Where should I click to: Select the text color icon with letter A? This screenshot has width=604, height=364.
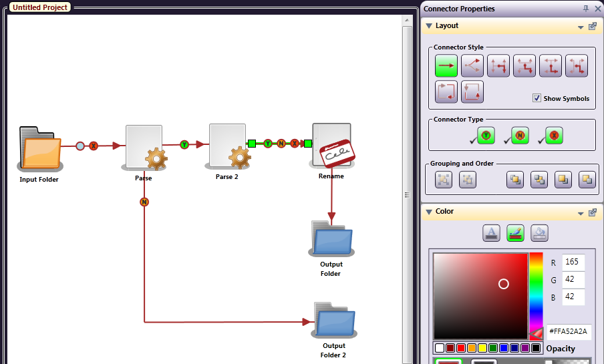click(x=491, y=233)
